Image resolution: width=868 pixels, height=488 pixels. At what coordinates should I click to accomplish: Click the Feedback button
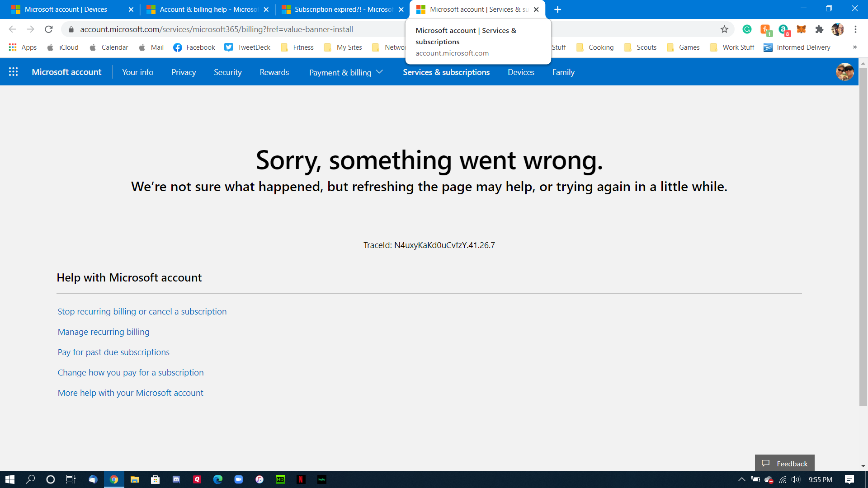785,464
